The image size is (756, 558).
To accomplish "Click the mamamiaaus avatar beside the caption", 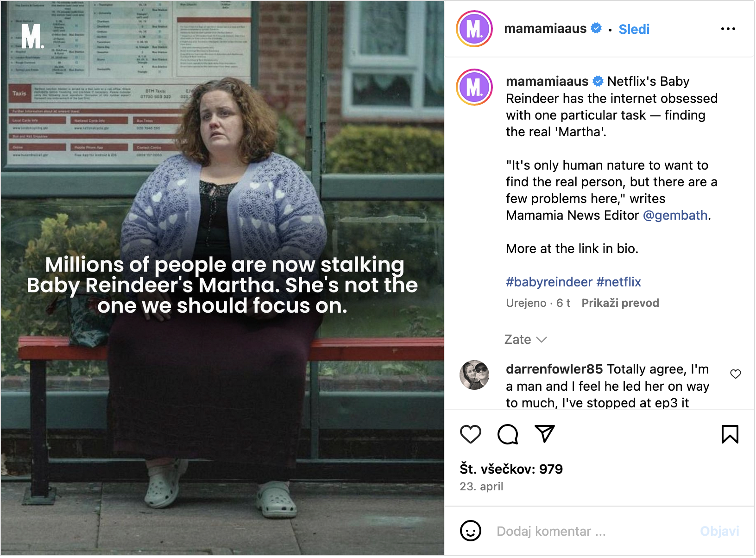I will 474,87.
